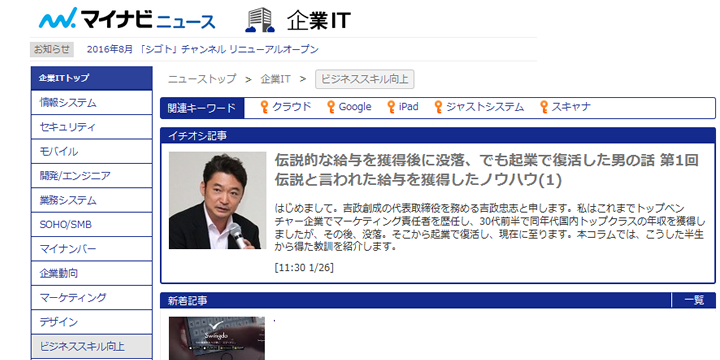Click 一覧 in the 新着記事 header
The width and height of the screenshot is (720, 360).
pyautogui.click(x=693, y=300)
